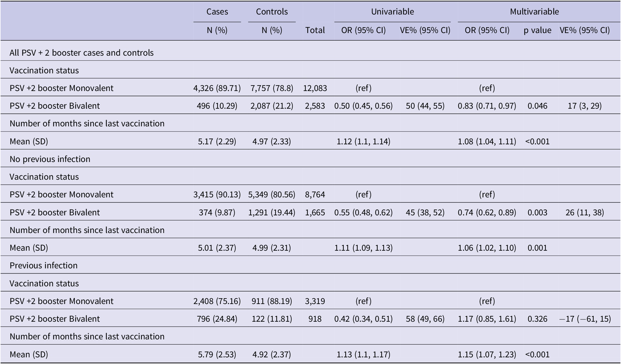Select the Multivariable group header

tap(534, 12)
